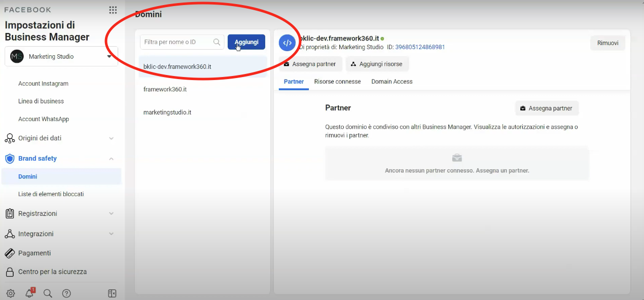Screen dimensions: 644x300
Task: Click Assegna partner button under domain name
Action: (x=310, y=64)
